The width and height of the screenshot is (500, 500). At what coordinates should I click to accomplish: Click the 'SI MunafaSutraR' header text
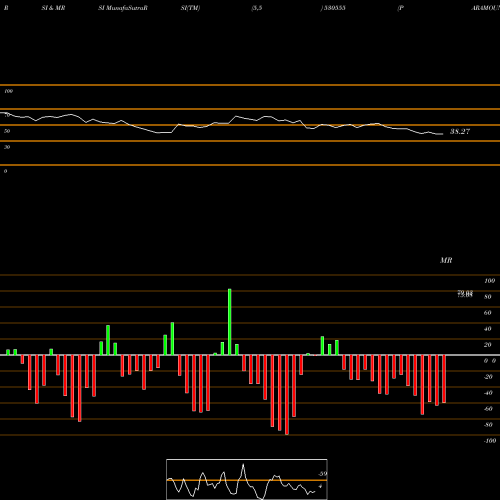click(123, 8)
